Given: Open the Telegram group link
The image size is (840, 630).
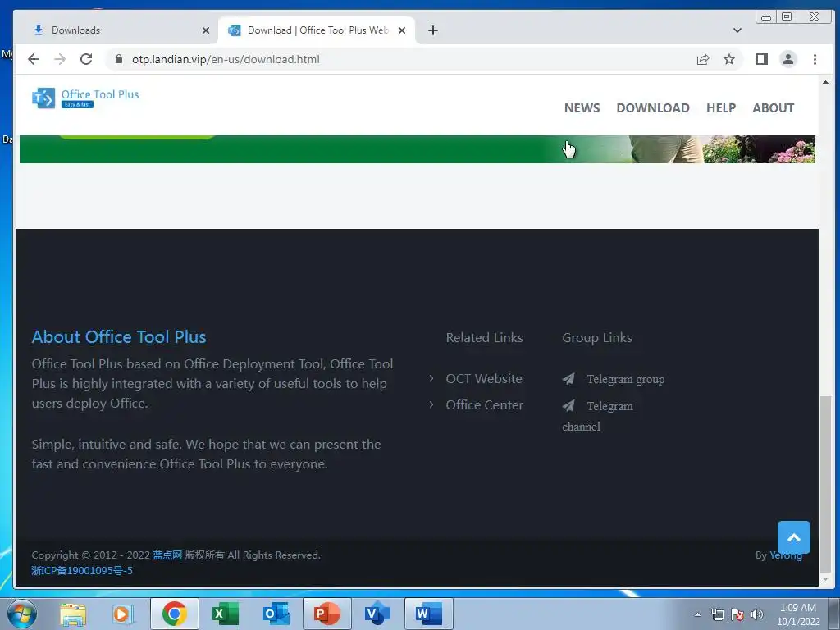Looking at the screenshot, I should 625,379.
